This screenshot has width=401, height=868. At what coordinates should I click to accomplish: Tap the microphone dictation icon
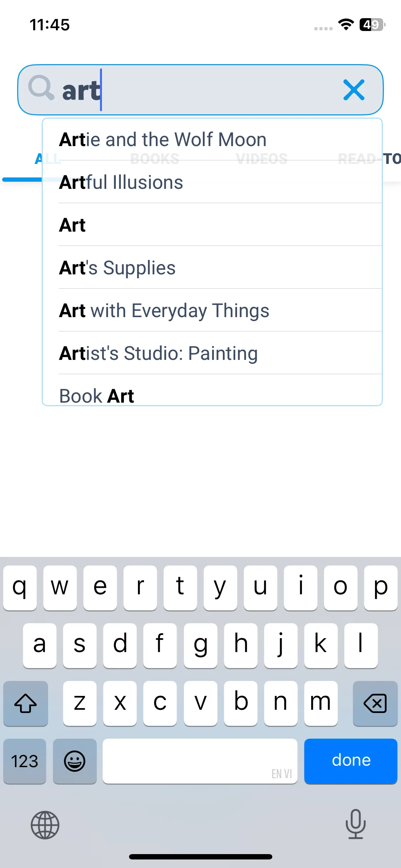tap(355, 824)
